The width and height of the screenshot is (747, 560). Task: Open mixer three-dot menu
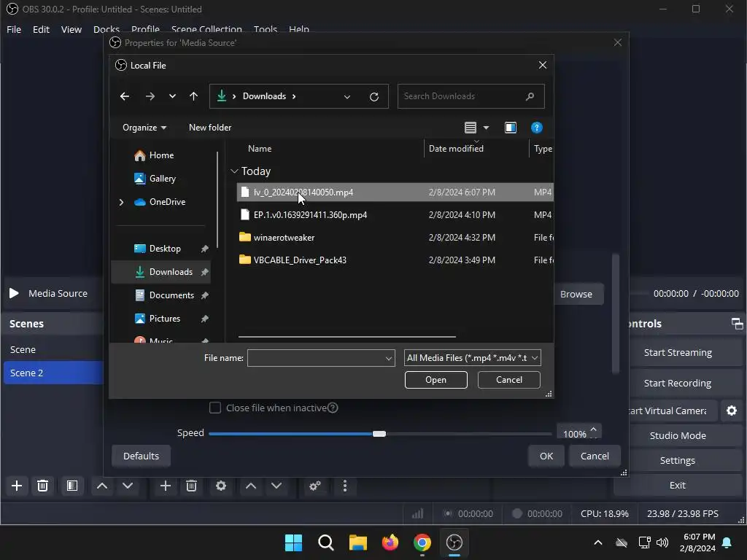click(345, 486)
